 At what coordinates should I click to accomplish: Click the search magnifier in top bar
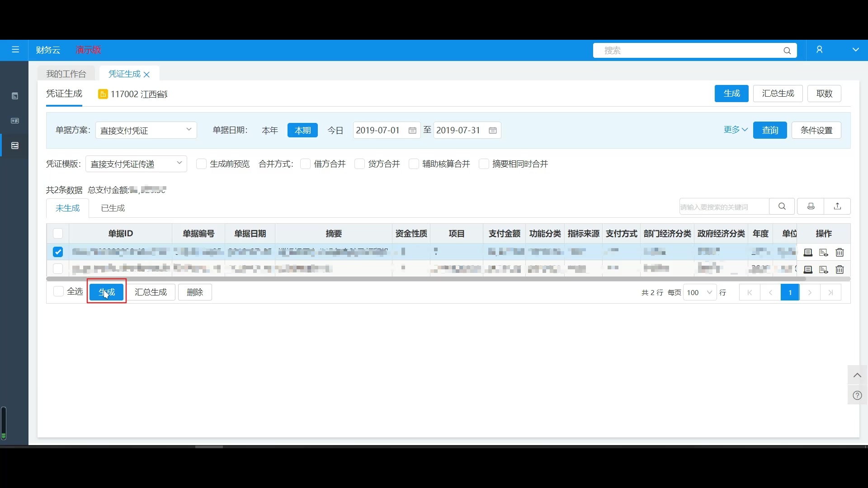tap(787, 51)
